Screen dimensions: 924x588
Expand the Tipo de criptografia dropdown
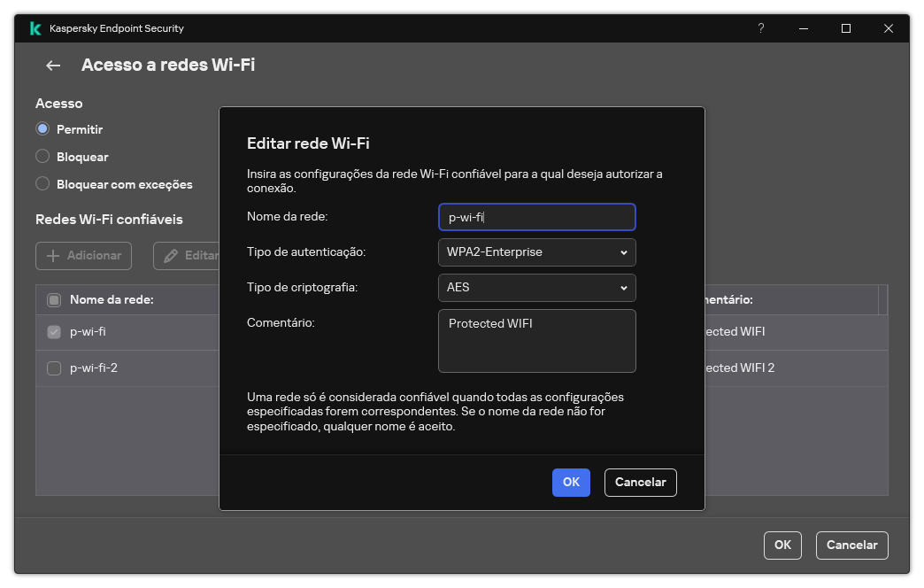coord(536,288)
